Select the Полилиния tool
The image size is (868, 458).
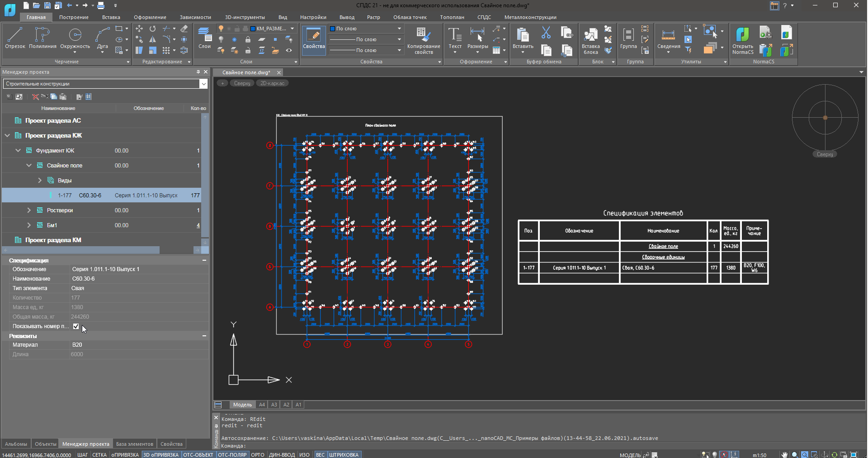pos(42,37)
